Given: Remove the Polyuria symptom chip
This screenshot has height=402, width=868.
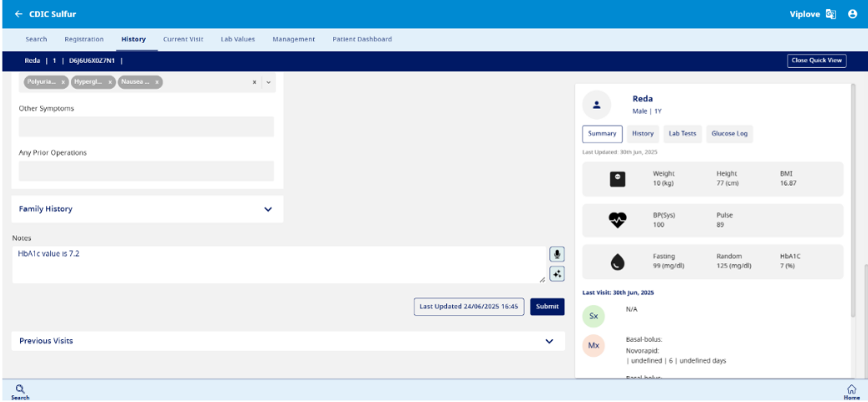Looking at the screenshot, I should tap(64, 82).
